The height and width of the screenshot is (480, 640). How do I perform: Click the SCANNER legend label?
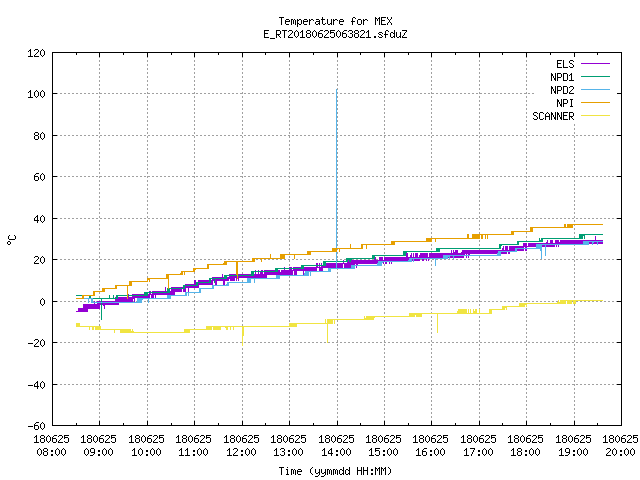(553, 116)
